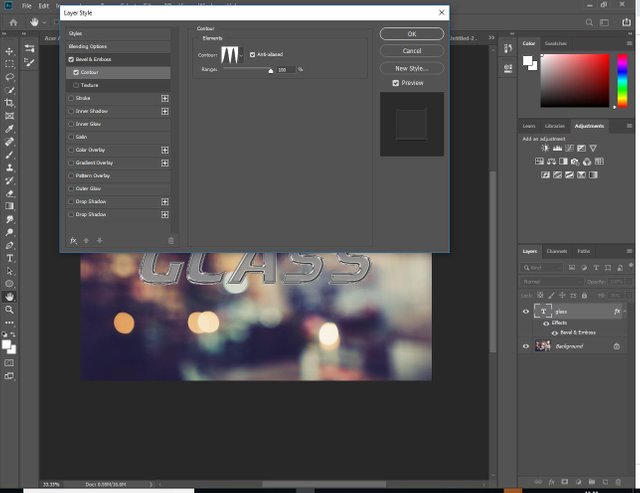Select the Brush tool
This screenshot has width=640, height=493.
9,155
